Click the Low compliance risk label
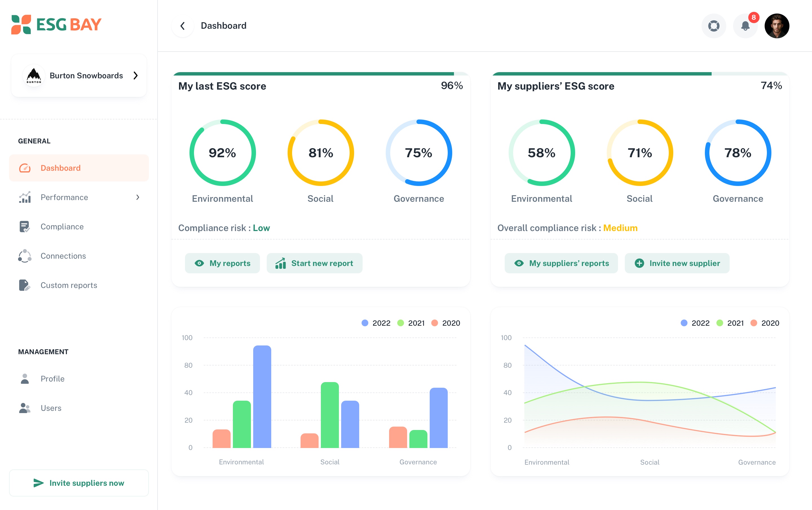Image resolution: width=812 pixels, height=510 pixels. tap(261, 228)
